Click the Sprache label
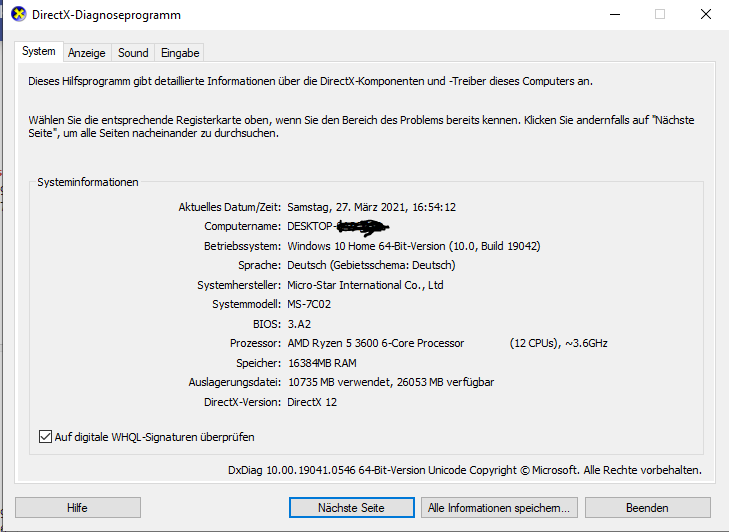The width and height of the screenshot is (729, 532). point(259,265)
